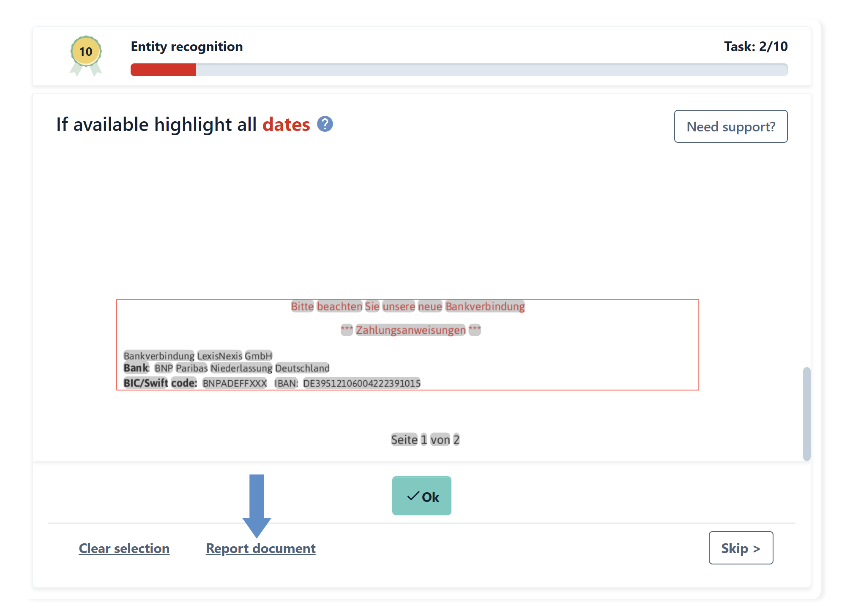
Task: Open Report document link
Action: point(260,548)
